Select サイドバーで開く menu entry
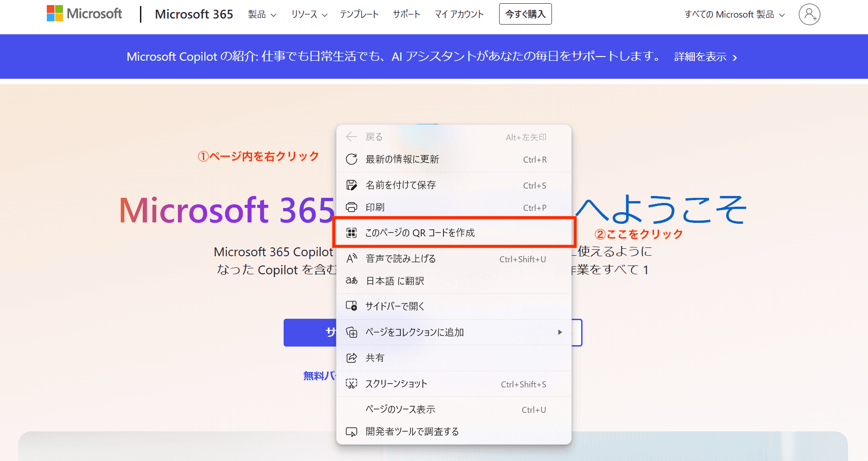The image size is (868, 461). (454, 306)
